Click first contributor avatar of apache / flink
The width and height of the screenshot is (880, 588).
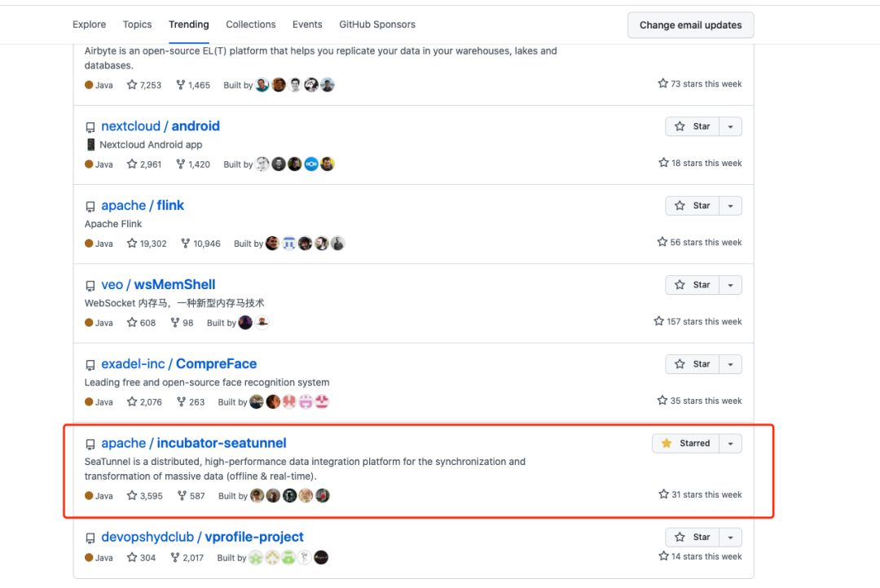(273, 243)
